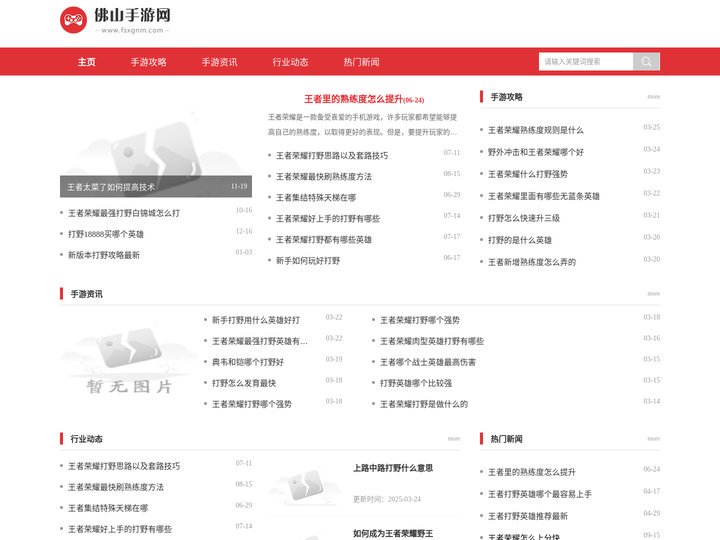Open article 打野18888买哪个英雄
Viewport: 720px width, 540px height.
106,234
